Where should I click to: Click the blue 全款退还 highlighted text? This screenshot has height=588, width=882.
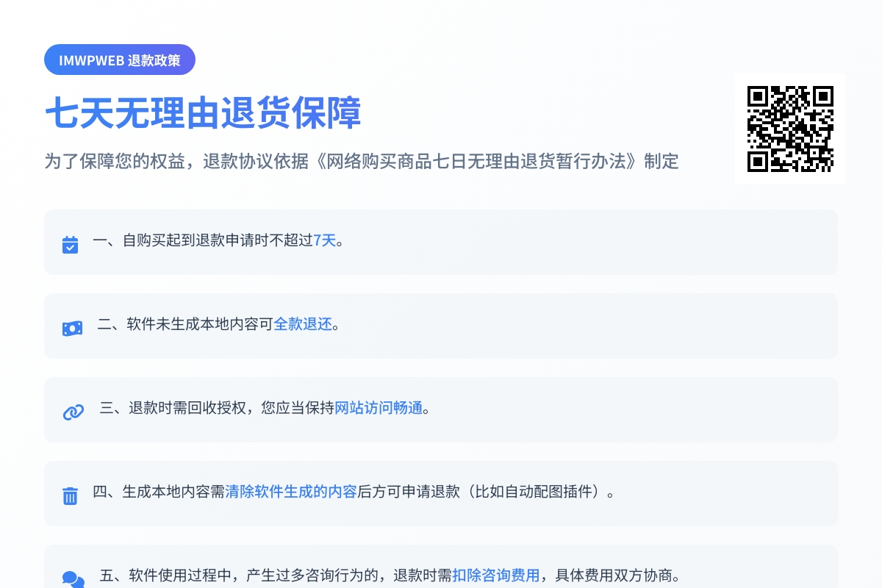[x=303, y=324]
